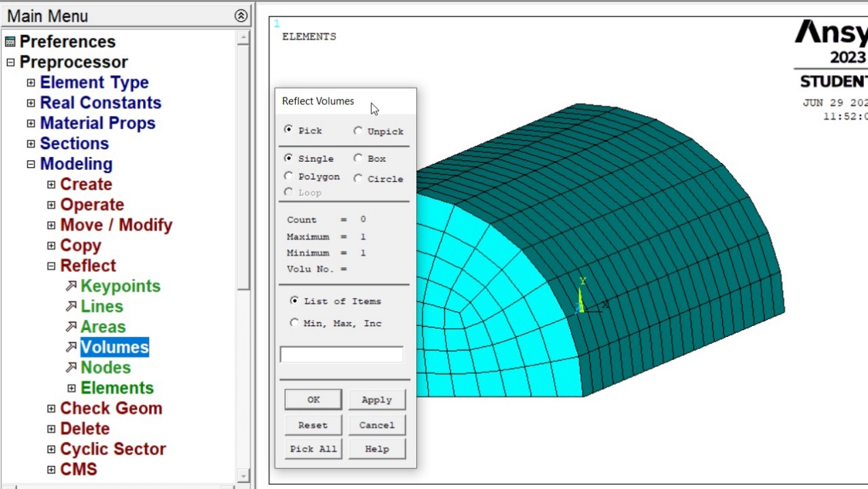
Task: Select Min, Max, Inc option
Action: pyautogui.click(x=294, y=323)
